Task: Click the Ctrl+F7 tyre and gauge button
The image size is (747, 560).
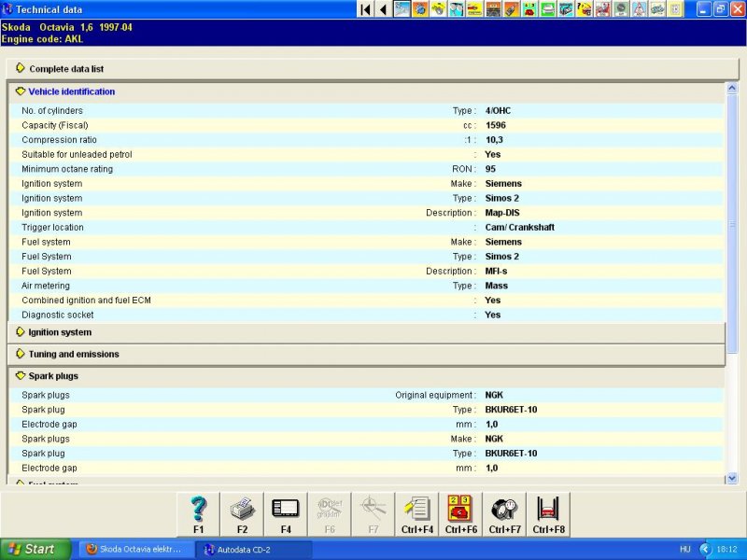Action: point(505,514)
